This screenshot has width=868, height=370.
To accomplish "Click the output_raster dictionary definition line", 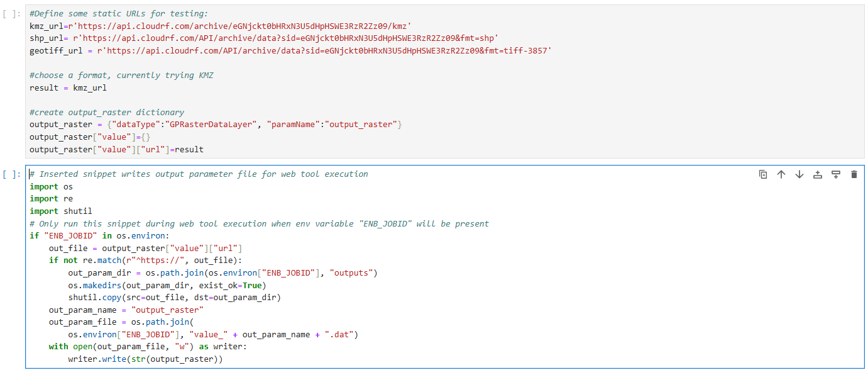I will (216, 125).
